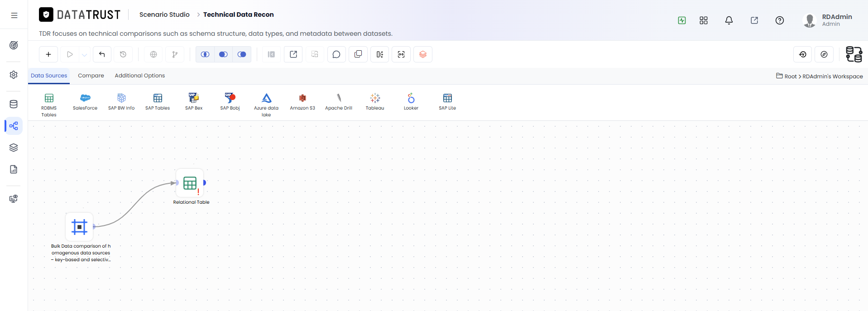
Task: Open the apps grid icon
Action: coord(704,20)
